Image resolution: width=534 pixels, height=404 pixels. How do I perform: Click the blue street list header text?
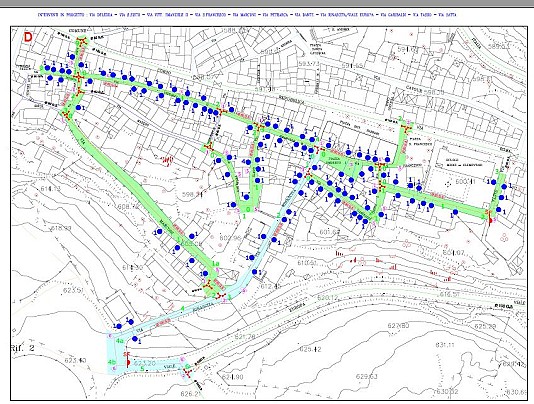click(x=247, y=15)
